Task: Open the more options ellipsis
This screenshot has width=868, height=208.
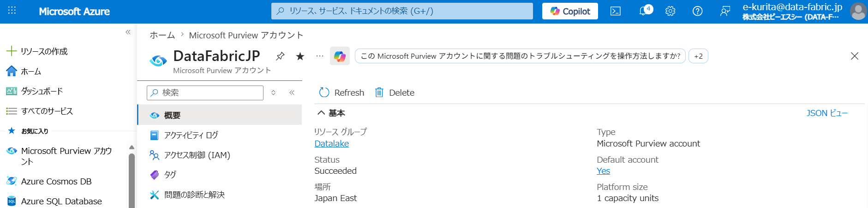Action: (x=320, y=56)
